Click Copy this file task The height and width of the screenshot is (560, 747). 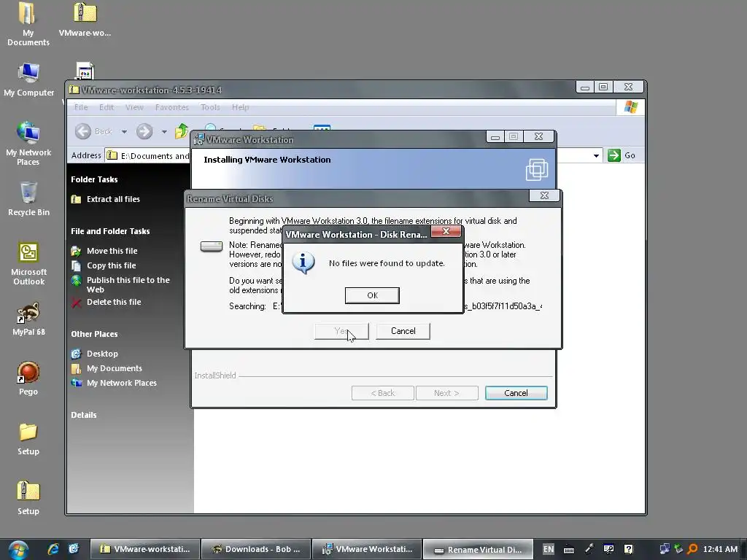[x=111, y=265]
